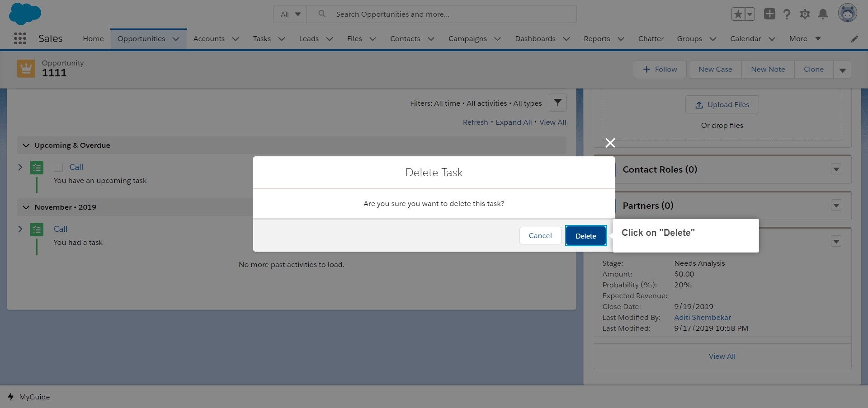Expand the upcoming Call task details

(x=20, y=167)
